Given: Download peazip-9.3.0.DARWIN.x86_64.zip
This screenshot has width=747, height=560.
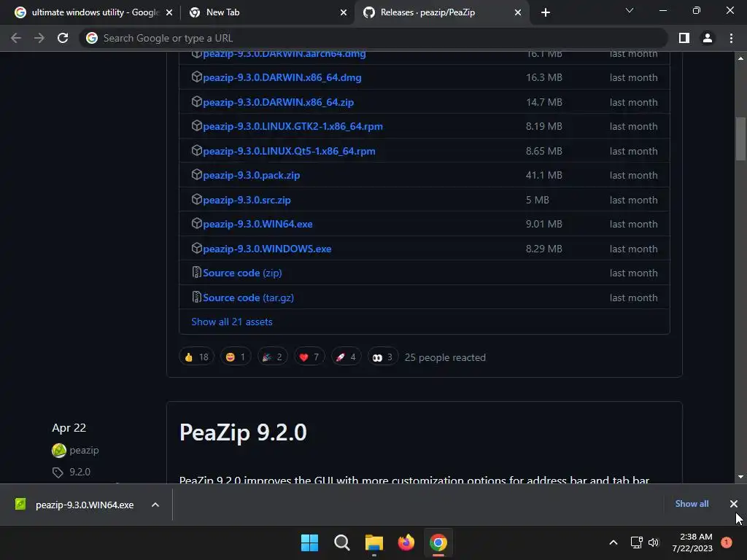Looking at the screenshot, I should click(278, 102).
